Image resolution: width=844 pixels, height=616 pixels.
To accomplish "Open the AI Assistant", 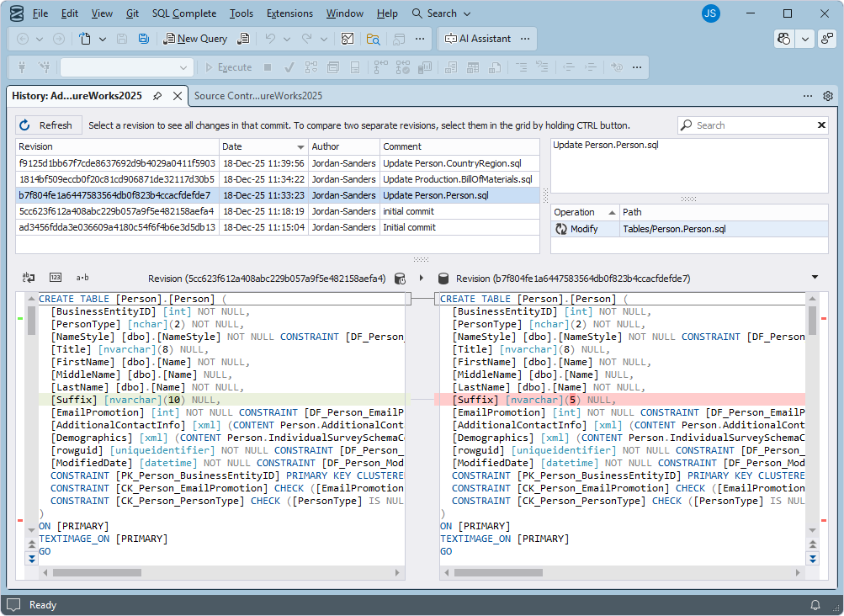I will pyautogui.click(x=478, y=39).
